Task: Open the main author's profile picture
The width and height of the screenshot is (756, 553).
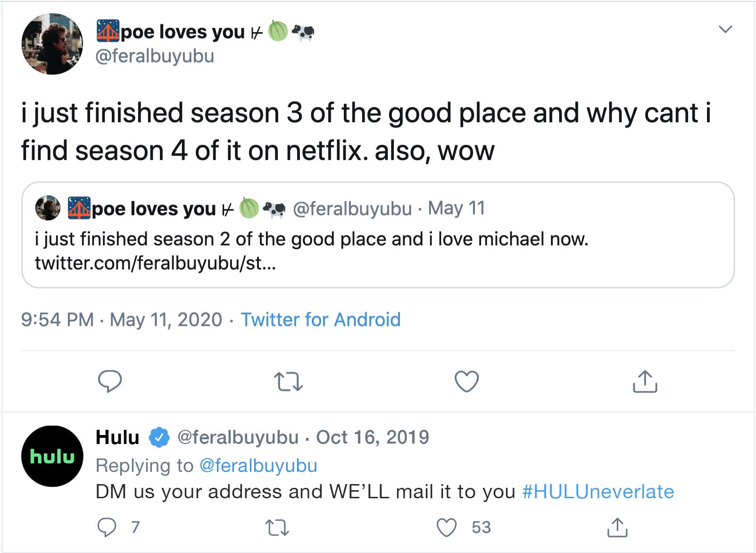Action: point(52,44)
